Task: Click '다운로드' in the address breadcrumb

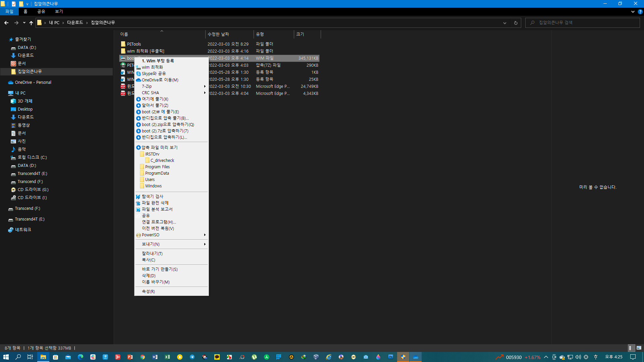Action: pos(75,22)
